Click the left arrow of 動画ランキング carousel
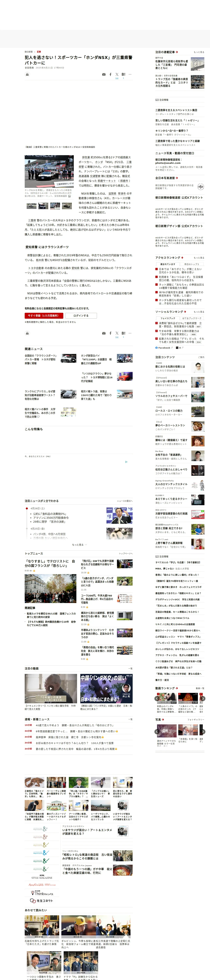The image size is (210, 980). pos(157,698)
